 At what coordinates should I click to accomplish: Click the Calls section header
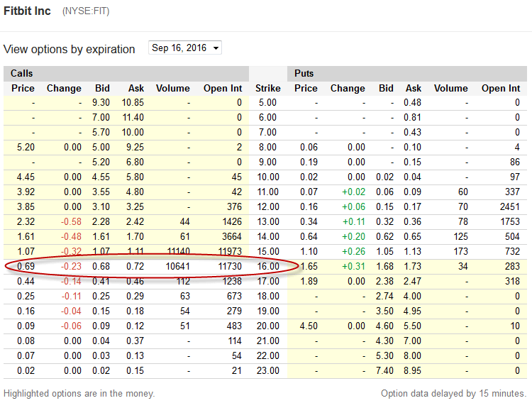[x=22, y=73]
